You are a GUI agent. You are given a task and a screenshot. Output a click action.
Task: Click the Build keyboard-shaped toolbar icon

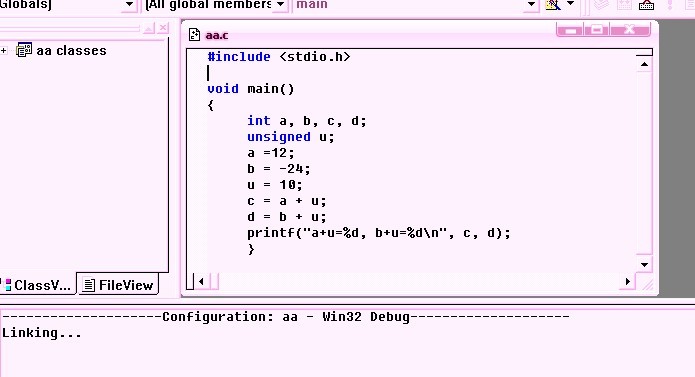(647, 5)
